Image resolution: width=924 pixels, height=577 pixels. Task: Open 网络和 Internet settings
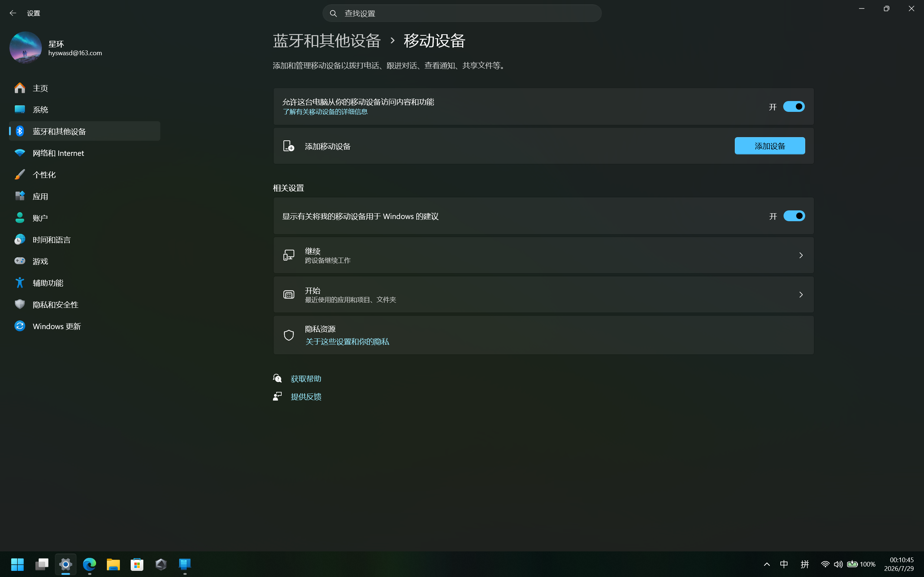(84, 153)
